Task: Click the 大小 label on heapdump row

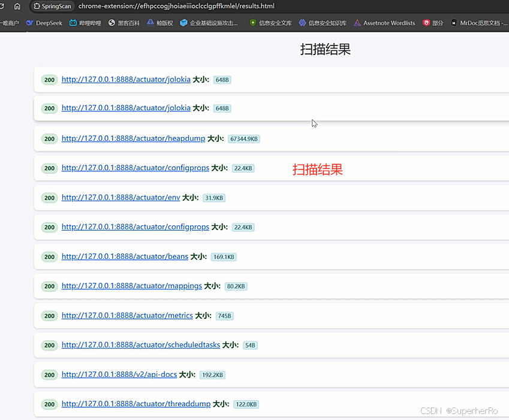Action: click(x=216, y=138)
